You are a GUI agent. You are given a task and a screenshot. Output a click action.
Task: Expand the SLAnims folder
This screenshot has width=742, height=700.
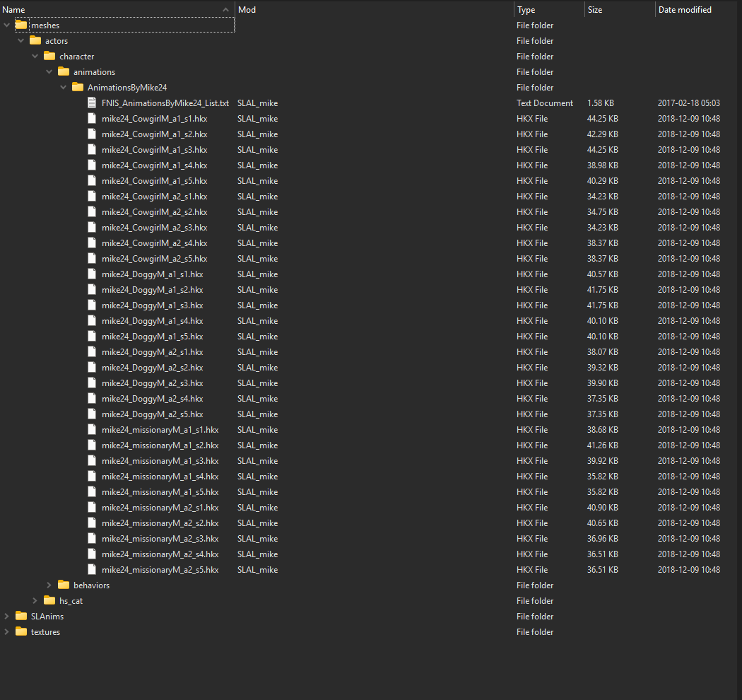[6, 617]
